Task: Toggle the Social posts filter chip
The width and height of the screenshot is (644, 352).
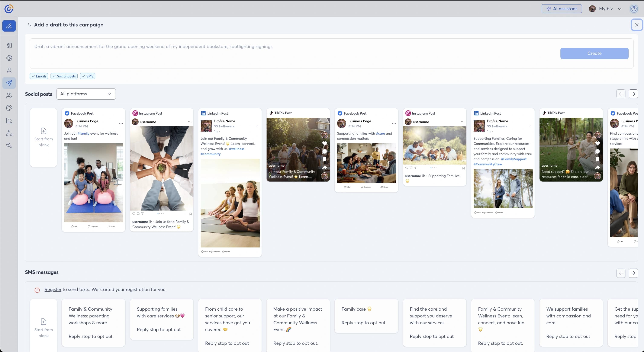Action: coord(64,76)
